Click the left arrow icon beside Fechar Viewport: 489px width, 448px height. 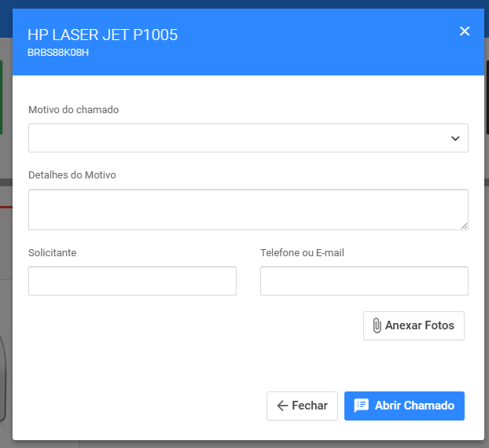(282, 406)
